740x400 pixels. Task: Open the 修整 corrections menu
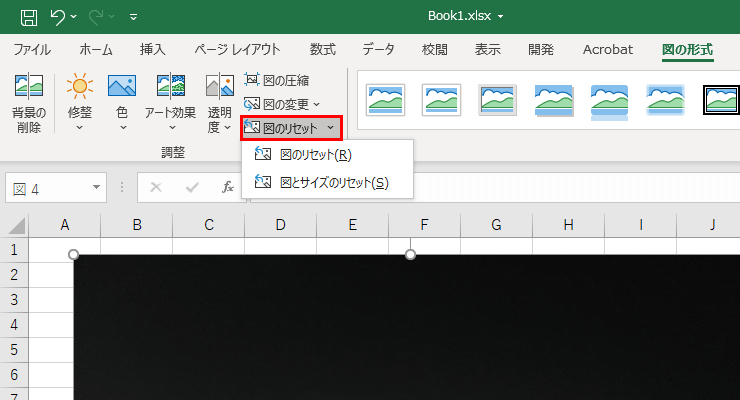[79, 101]
